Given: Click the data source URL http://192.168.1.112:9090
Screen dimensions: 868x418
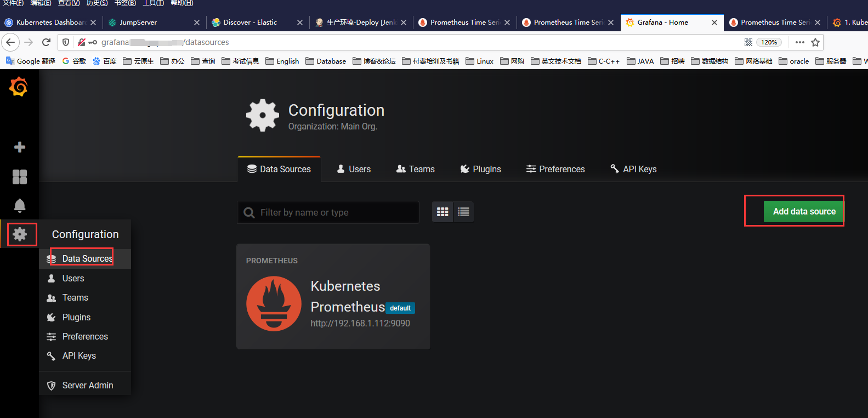Looking at the screenshot, I should 360,323.
